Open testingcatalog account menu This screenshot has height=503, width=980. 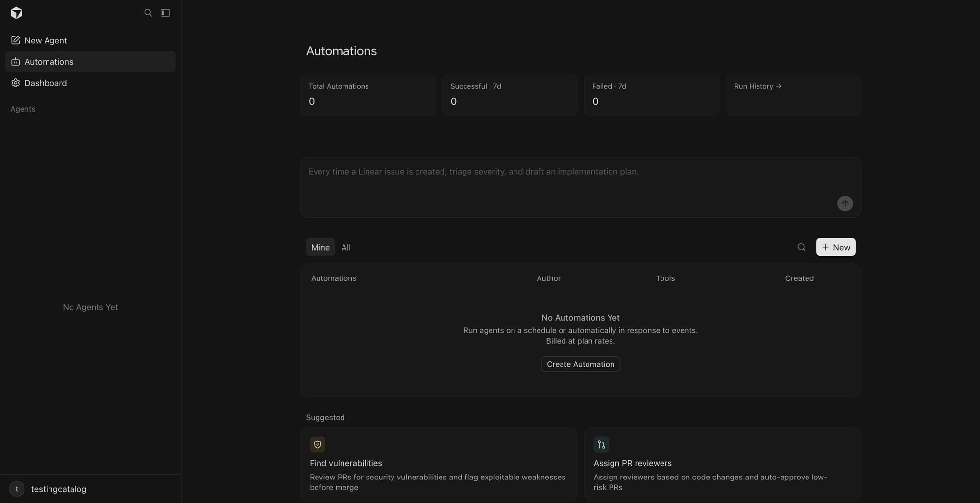click(90, 489)
